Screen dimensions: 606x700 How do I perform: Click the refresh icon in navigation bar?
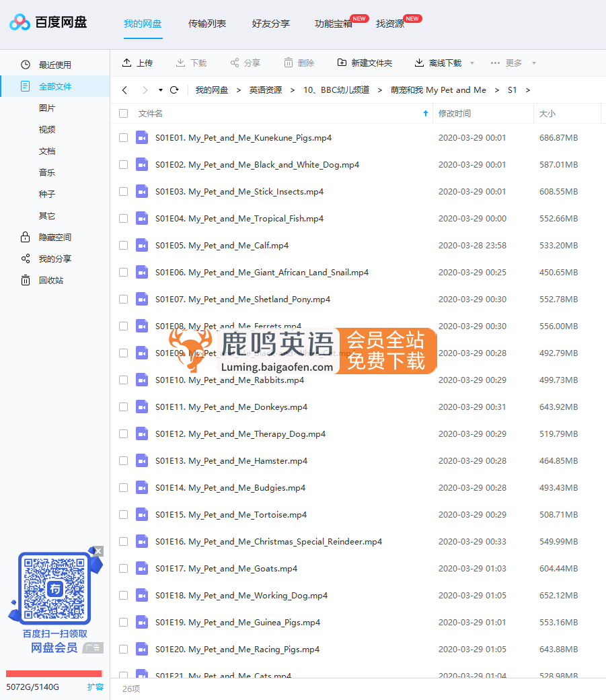(174, 90)
